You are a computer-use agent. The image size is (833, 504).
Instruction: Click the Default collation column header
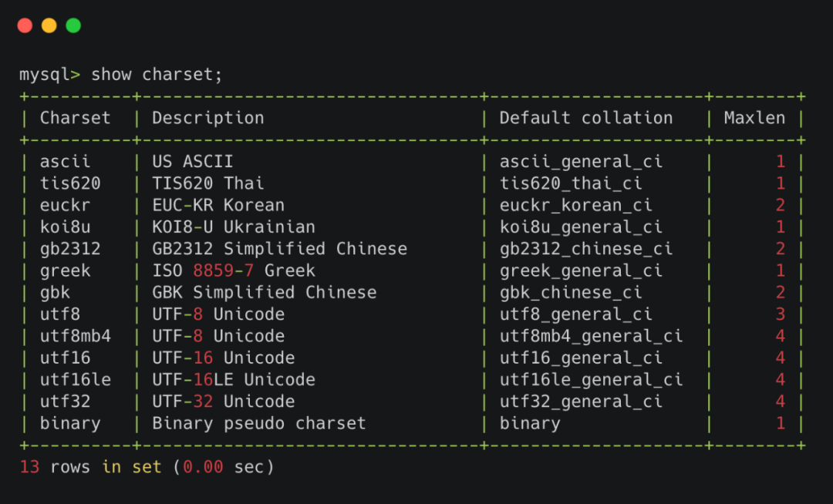pos(585,118)
